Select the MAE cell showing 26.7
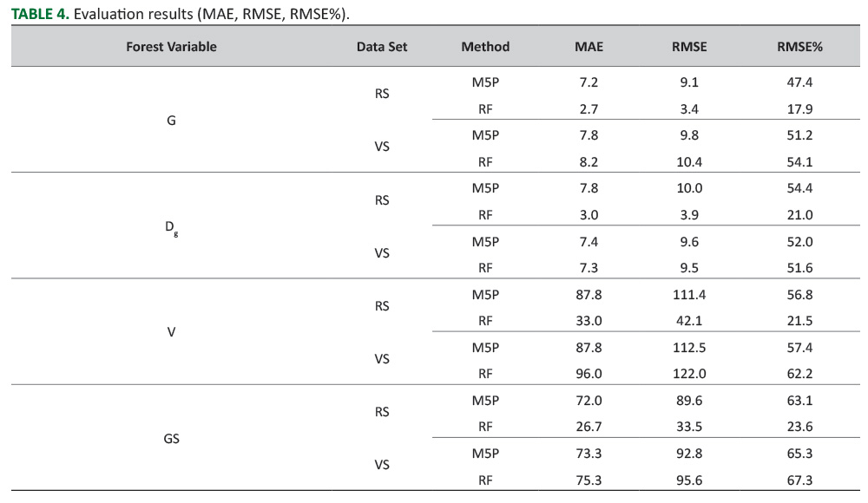The image size is (868, 503). (x=589, y=427)
